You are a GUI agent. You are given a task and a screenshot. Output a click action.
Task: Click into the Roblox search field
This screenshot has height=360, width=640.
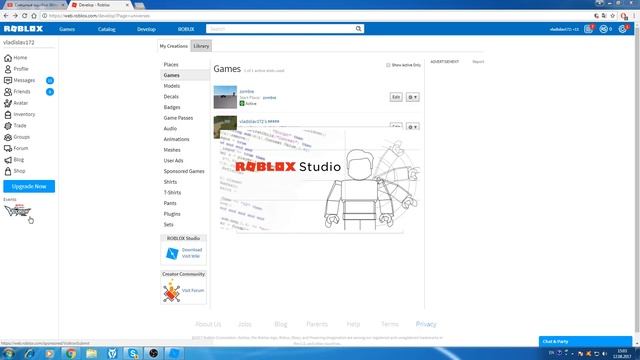[x=280, y=29]
